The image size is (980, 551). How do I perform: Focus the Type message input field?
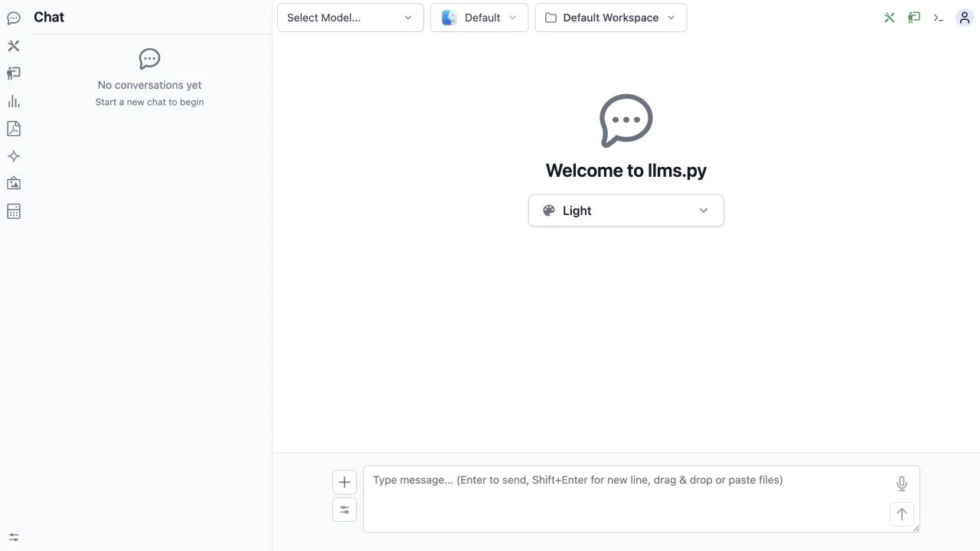[x=642, y=499]
